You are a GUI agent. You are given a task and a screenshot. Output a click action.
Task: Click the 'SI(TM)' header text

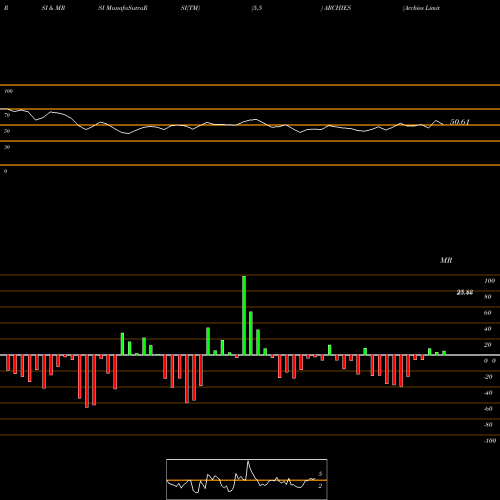click(x=190, y=8)
